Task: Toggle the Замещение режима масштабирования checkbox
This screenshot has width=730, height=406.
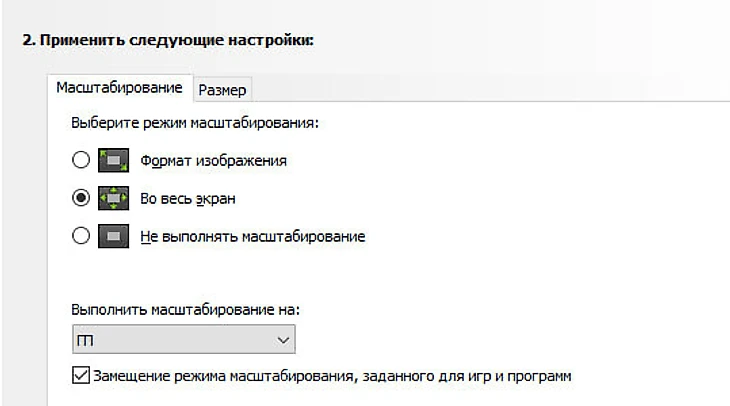Action: pyautogui.click(x=81, y=376)
